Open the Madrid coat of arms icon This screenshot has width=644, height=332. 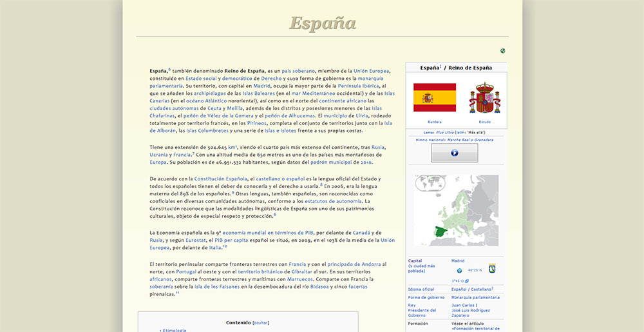[491, 268]
